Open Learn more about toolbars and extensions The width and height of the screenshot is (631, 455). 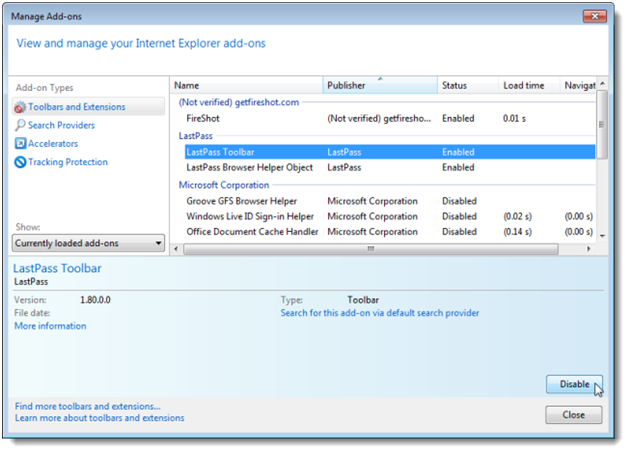[x=100, y=418]
